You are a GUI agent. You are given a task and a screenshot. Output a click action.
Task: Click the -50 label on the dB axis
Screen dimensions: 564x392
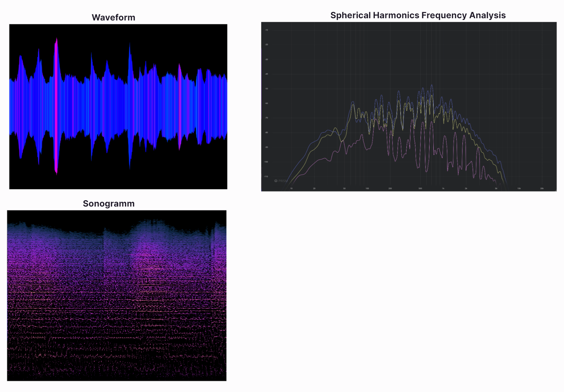pyautogui.click(x=266, y=89)
